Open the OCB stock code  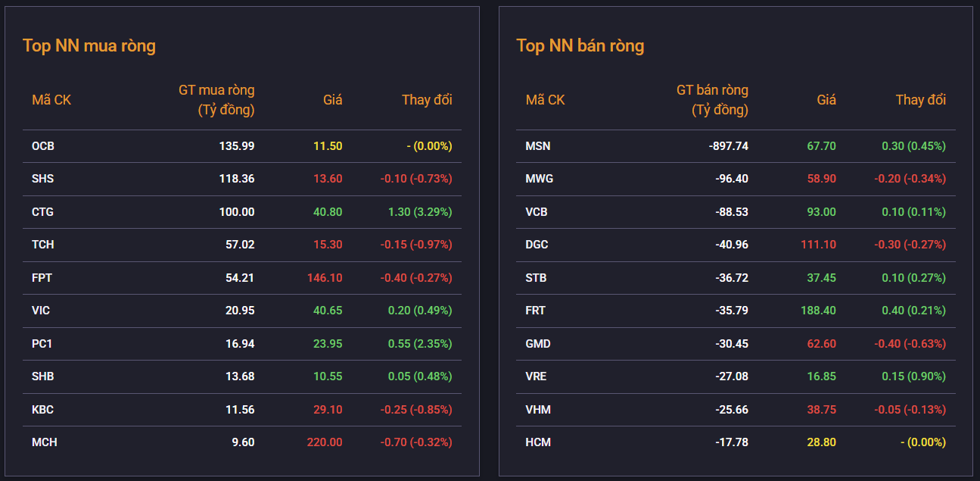43,146
